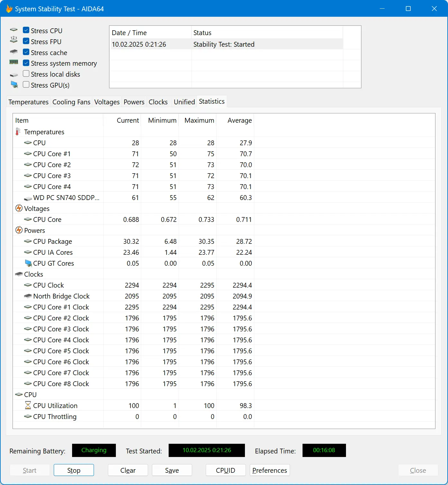
Task: Click the chip icon beside the CPU group header
Action: tap(19, 395)
